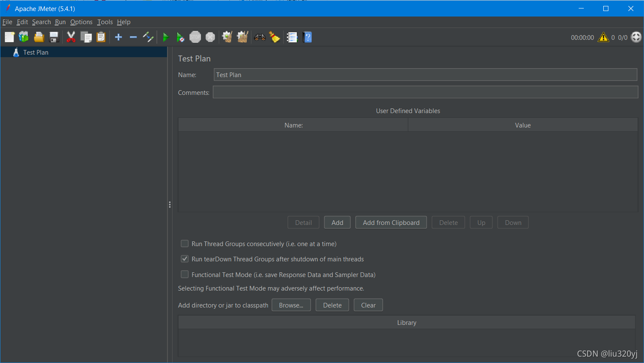Click the Open file folder icon
644x363 pixels.
pyautogui.click(x=39, y=37)
